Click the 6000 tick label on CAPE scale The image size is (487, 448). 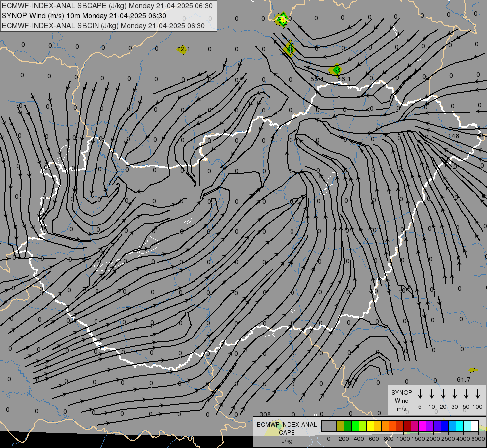click(x=478, y=439)
